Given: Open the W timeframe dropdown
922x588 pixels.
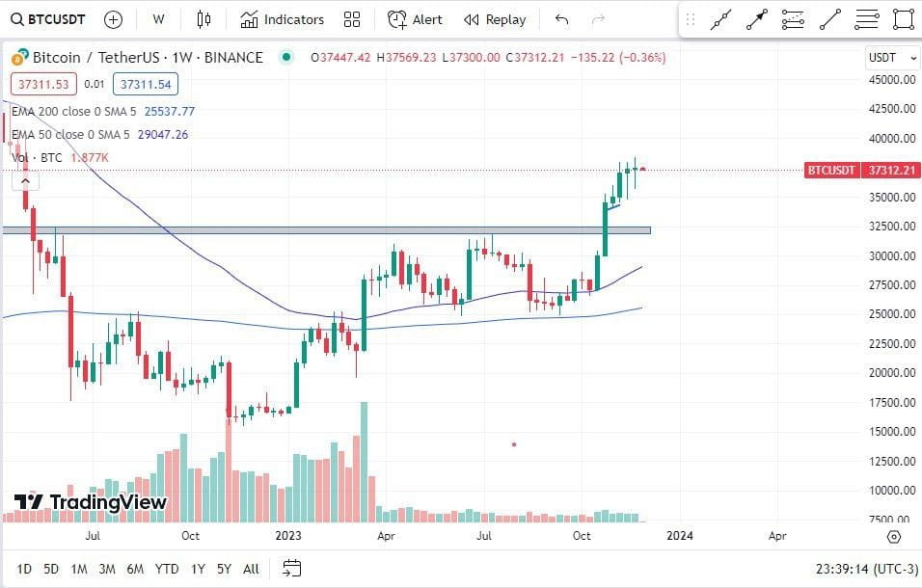Looking at the screenshot, I should pos(158,18).
